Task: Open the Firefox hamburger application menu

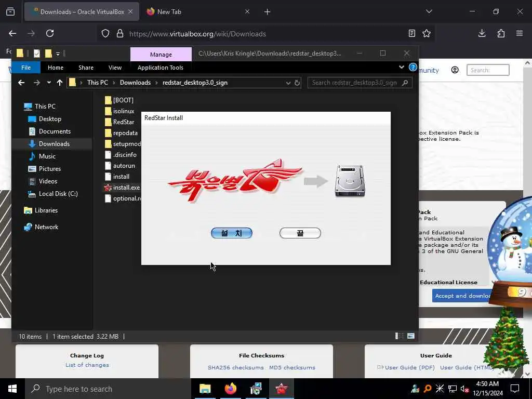Action: pyautogui.click(x=520, y=33)
